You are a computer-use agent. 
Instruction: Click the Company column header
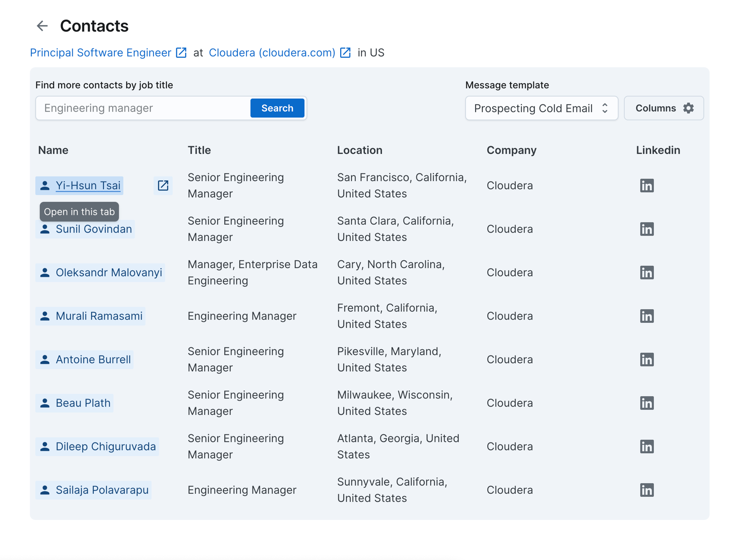pos(511,150)
